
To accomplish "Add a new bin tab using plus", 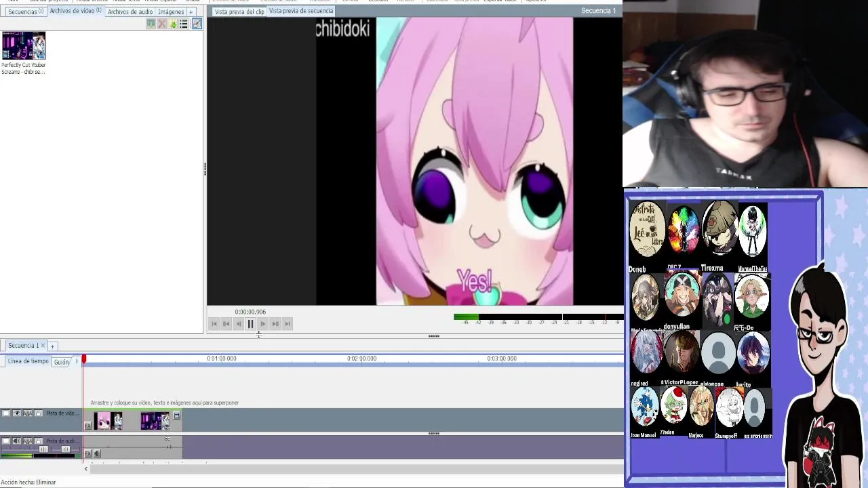I will (191, 12).
